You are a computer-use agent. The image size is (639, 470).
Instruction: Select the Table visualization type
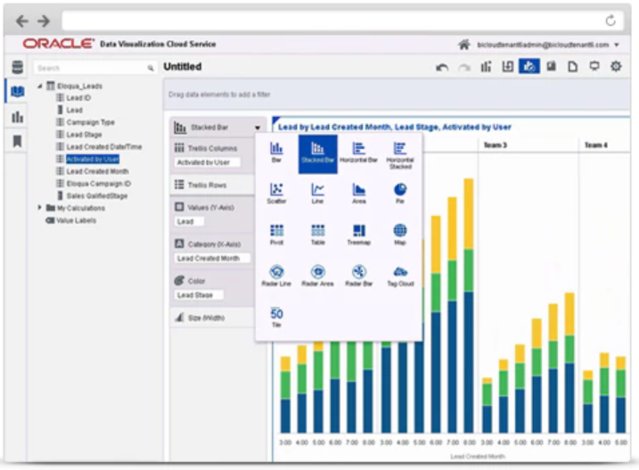pyautogui.click(x=317, y=235)
